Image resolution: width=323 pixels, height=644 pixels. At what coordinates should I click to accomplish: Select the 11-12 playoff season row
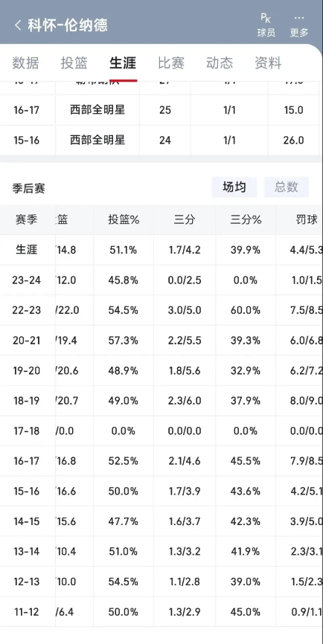pos(161,612)
